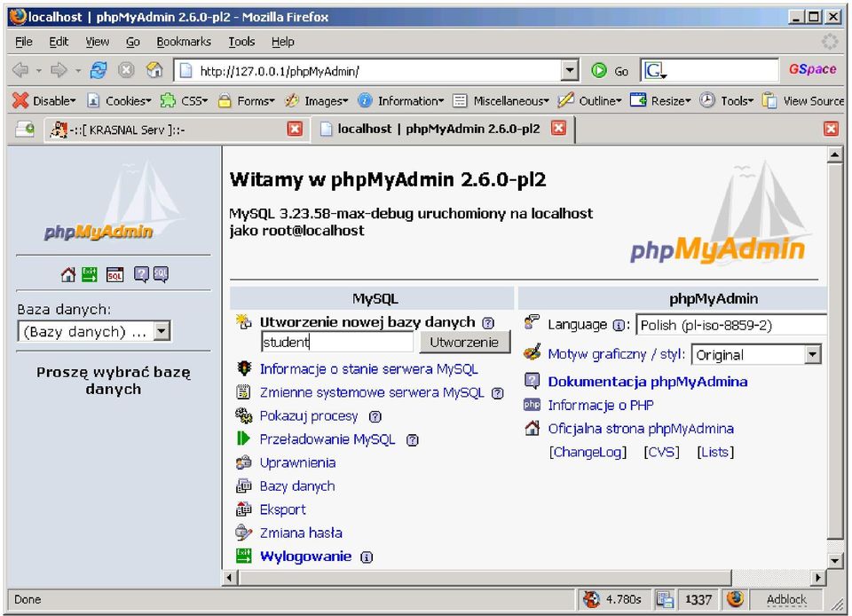Click the green Go icon
The height and width of the screenshot is (616, 852).
click(599, 71)
